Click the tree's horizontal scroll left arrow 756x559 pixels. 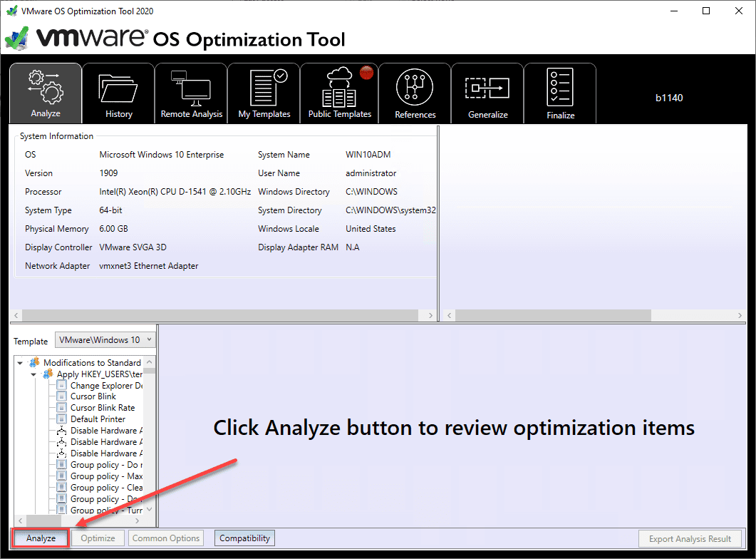tap(20, 521)
